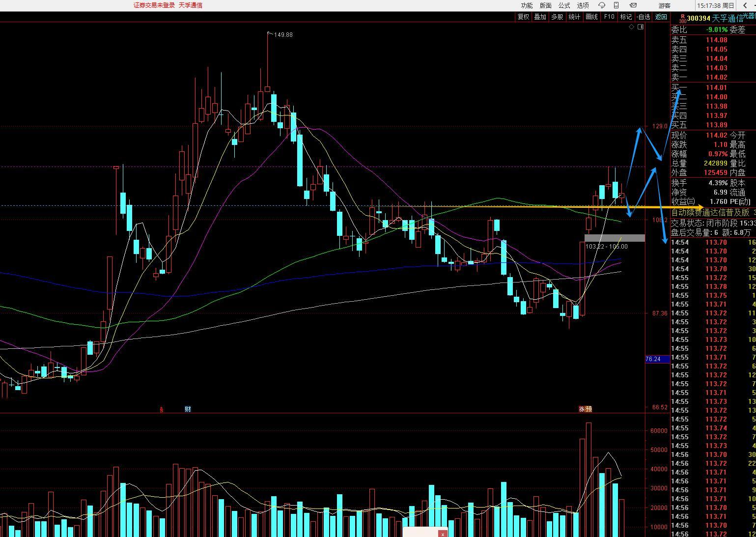
Task: Click the diamond icon above chart
Action: pos(632,27)
